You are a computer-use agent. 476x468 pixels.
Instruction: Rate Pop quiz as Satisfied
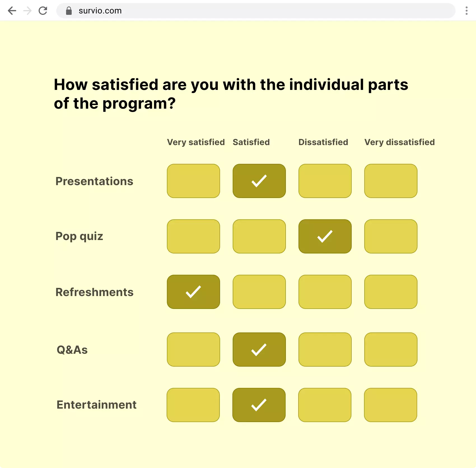click(259, 236)
